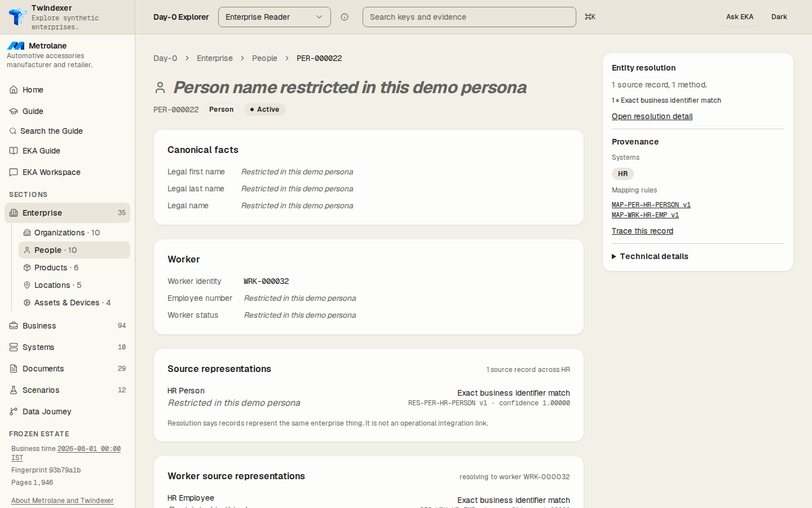Click the HR system chip
This screenshot has width=812, height=508.
pyautogui.click(x=623, y=174)
